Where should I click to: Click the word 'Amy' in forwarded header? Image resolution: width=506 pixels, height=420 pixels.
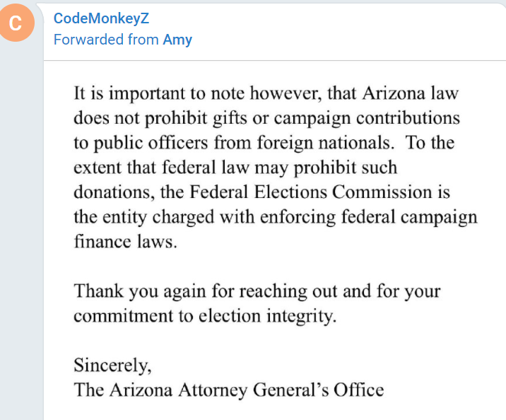(x=177, y=40)
